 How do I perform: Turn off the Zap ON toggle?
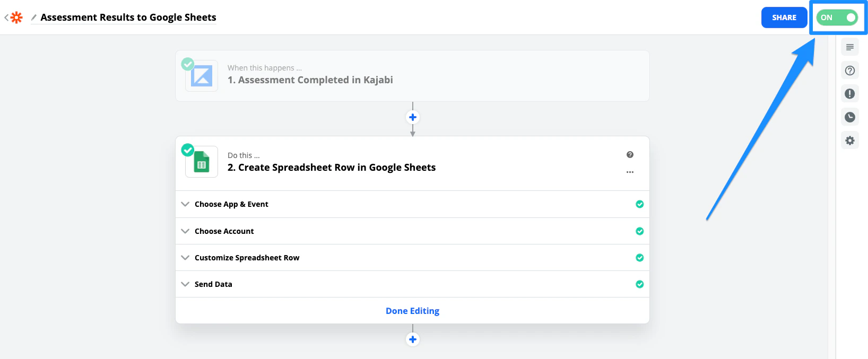click(x=837, y=17)
